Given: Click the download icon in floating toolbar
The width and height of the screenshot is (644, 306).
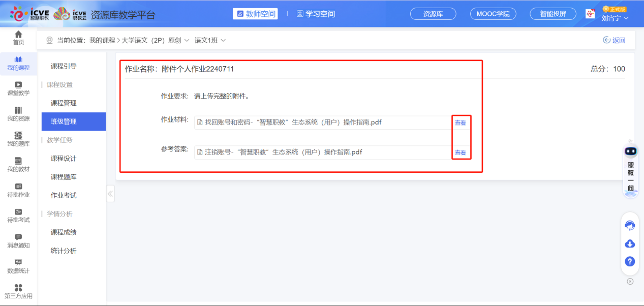Looking at the screenshot, I should tap(630, 243).
